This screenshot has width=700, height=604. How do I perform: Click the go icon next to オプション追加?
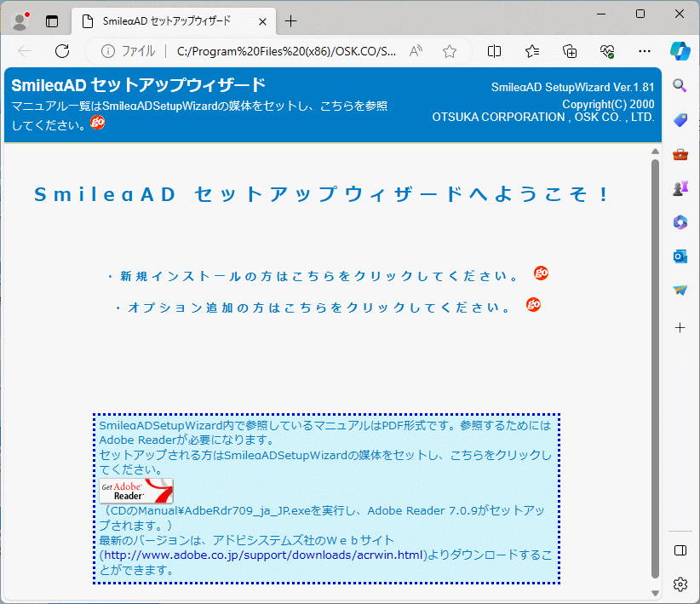533,305
